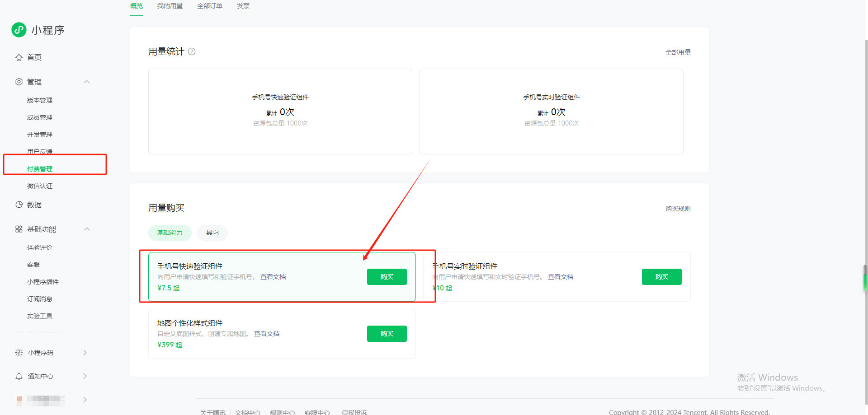Image resolution: width=868 pixels, height=415 pixels.
Task: Open 成员管理 in the sidebar
Action: (x=40, y=117)
